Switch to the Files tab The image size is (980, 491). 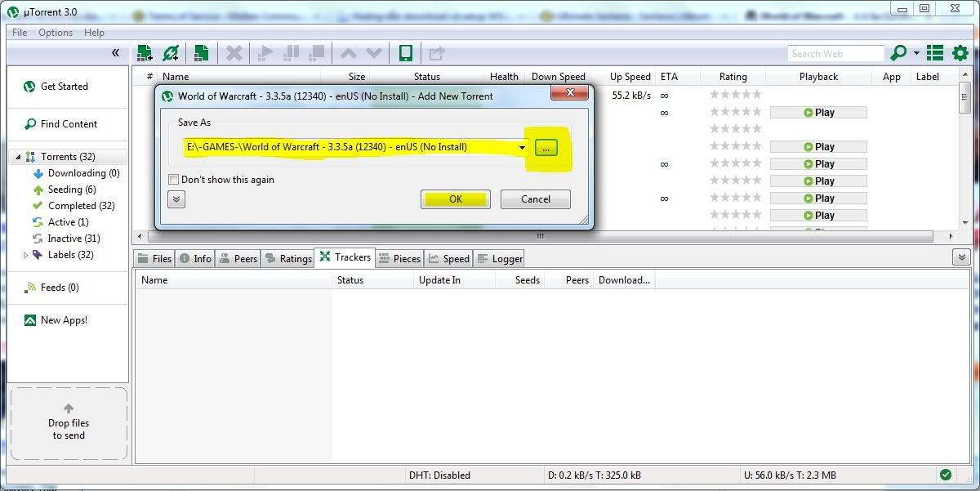[x=154, y=259]
